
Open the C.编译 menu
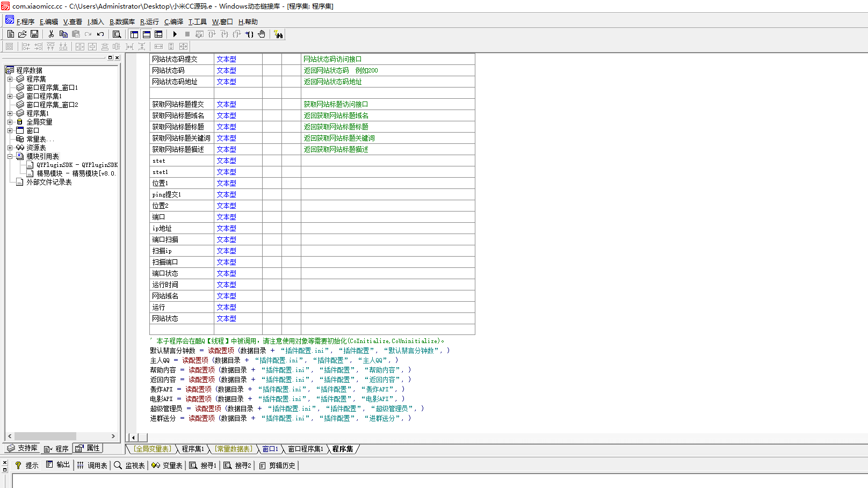(173, 22)
